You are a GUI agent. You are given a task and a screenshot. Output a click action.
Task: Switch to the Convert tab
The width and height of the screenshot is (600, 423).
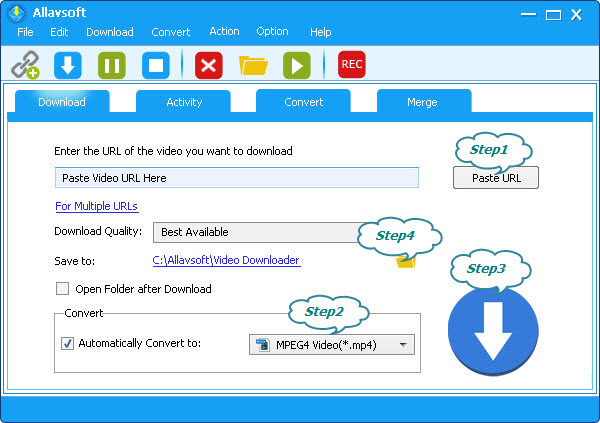[x=303, y=102]
